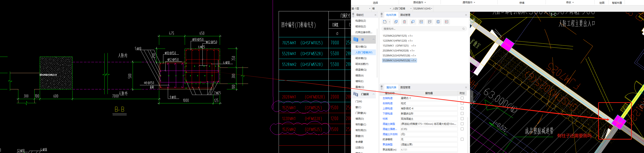644x153 pixels.
Task: Select component 2028MK1(GHFM2028) in list
Action: (399, 50)
